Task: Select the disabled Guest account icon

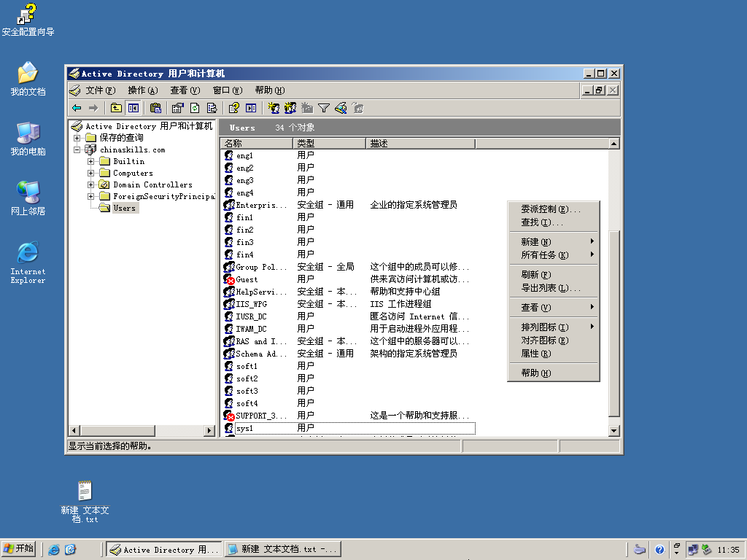Action: click(228, 279)
